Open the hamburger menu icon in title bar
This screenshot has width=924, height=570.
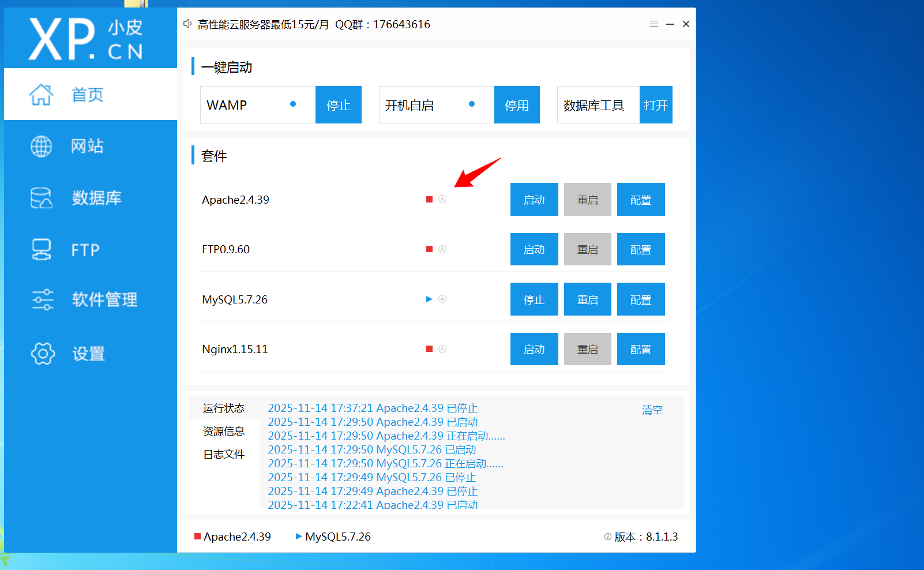(x=654, y=24)
